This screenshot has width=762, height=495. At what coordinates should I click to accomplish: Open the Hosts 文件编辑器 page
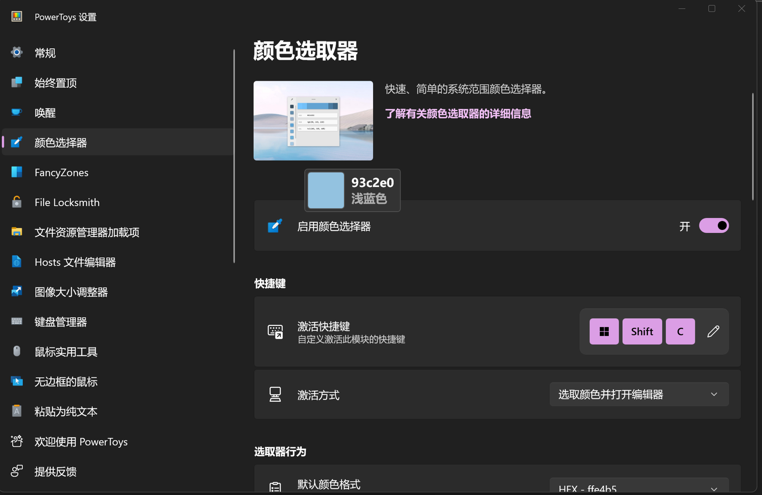pyautogui.click(x=75, y=262)
